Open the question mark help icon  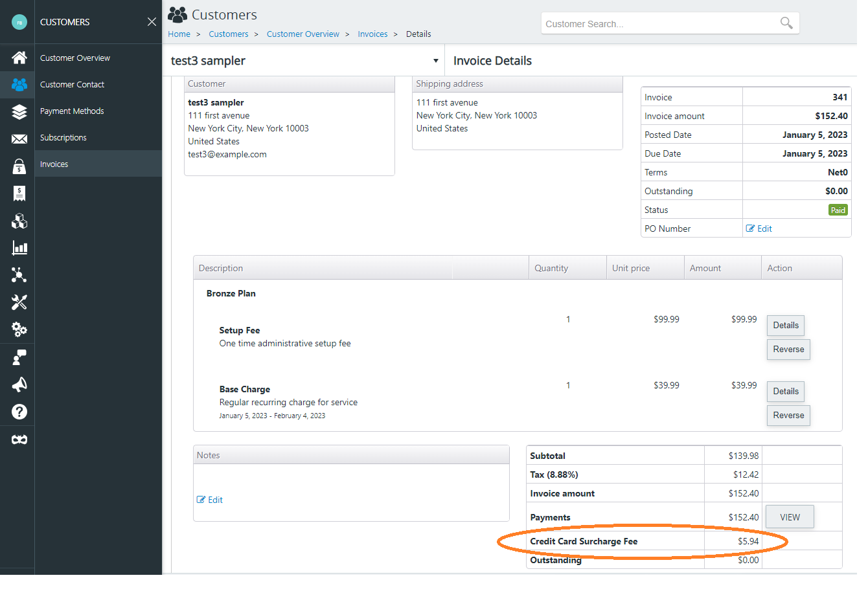coord(19,412)
